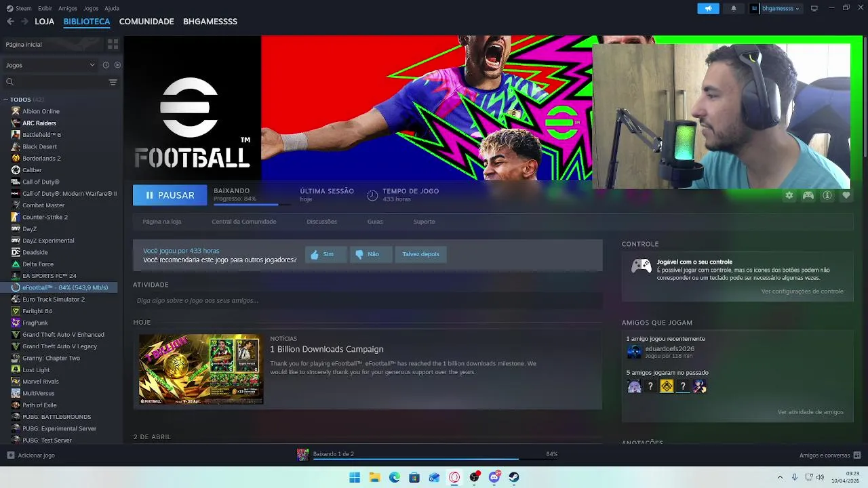868x488 pixels.
Task: Open friend eduardoefs2026 profile
Action: [x=669, y=348]
